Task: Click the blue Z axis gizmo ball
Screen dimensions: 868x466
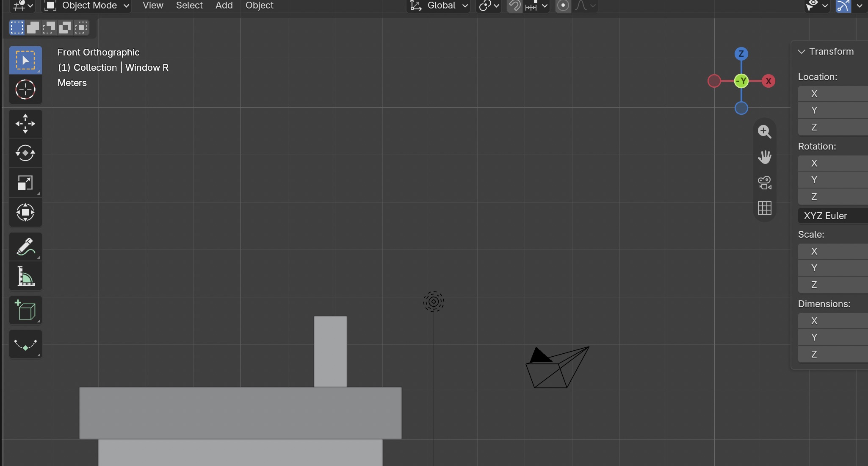Action: [x=741, y=54]
